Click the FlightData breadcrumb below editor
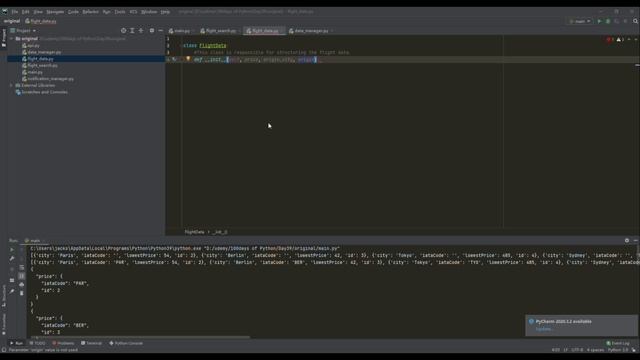 (x=194, y=232)
